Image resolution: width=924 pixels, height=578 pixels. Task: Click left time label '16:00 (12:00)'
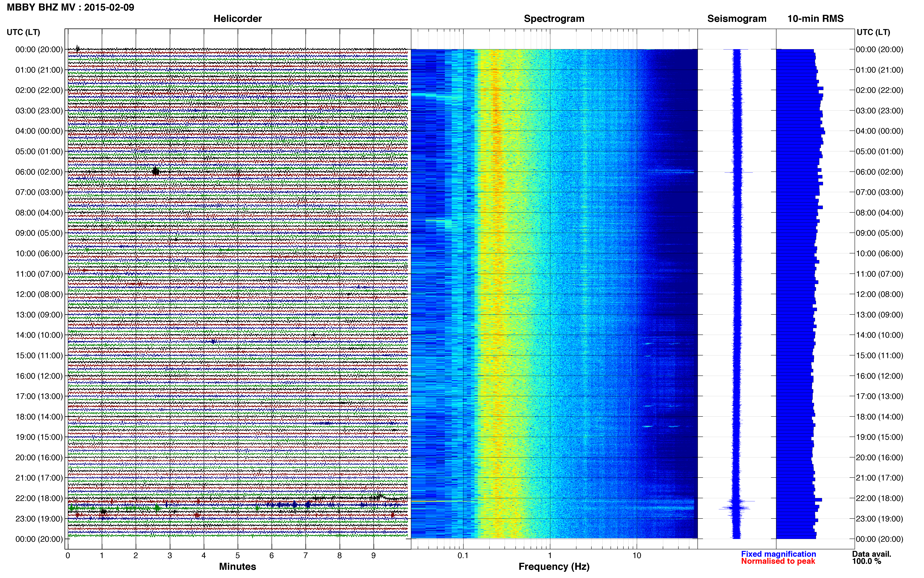coord(39,376)
